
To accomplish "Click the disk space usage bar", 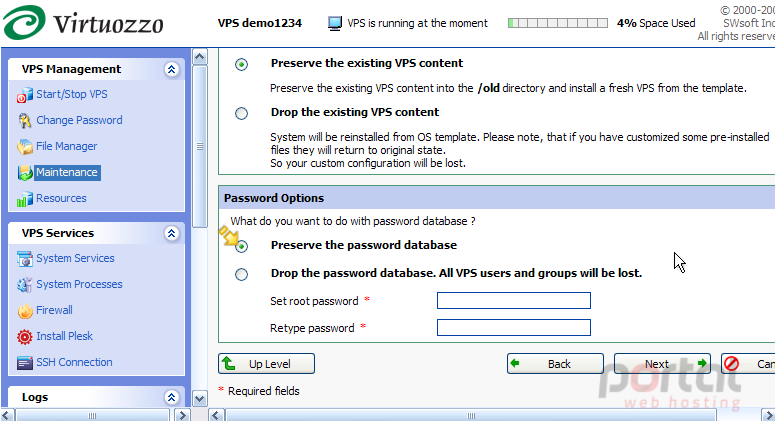I will [558, 23].
